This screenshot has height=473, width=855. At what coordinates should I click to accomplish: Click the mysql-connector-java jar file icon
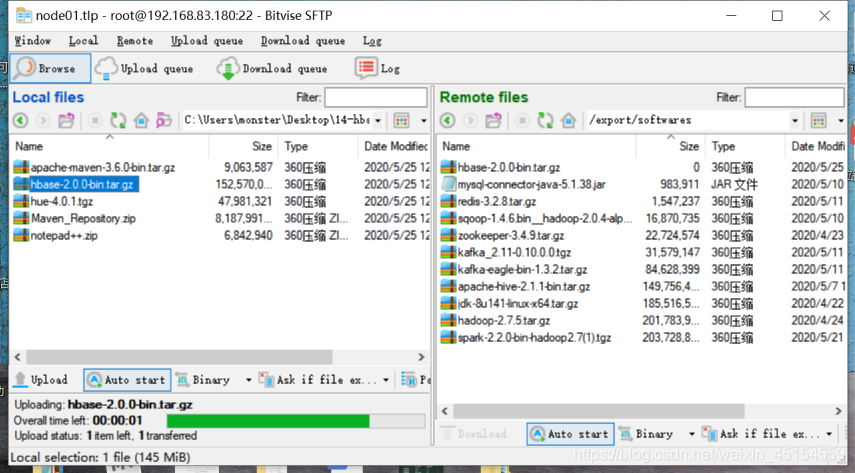[448, 184]
